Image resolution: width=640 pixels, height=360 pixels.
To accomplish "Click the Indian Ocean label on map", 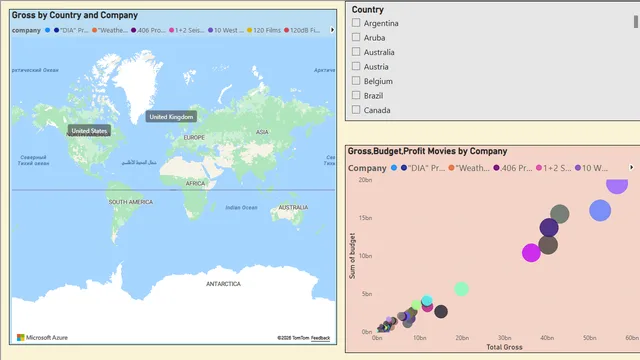I will tap(241, 207).
